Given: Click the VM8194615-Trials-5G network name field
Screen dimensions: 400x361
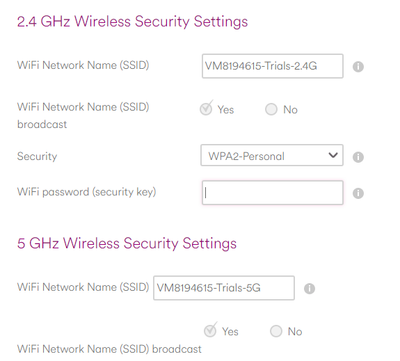Looking at the screenshot, I should click(x=224, y=288).
